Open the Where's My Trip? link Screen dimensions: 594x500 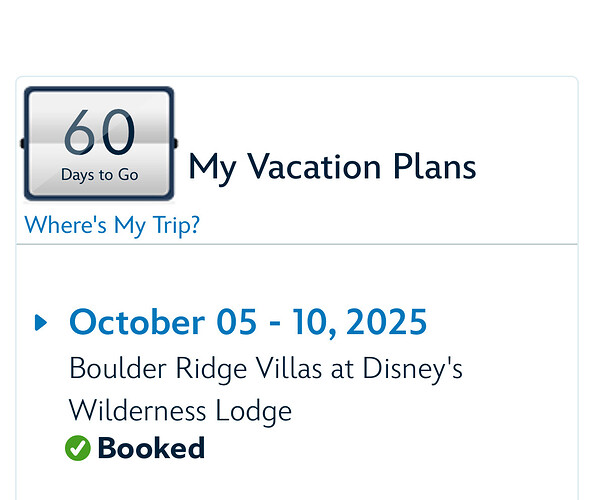point(112,225)
